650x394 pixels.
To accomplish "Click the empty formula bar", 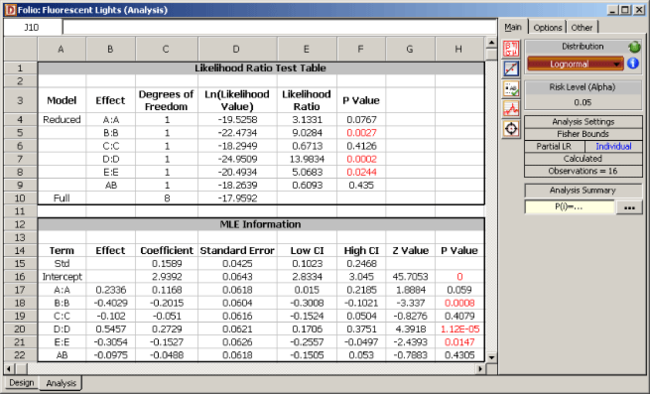I will coord(280,27).
